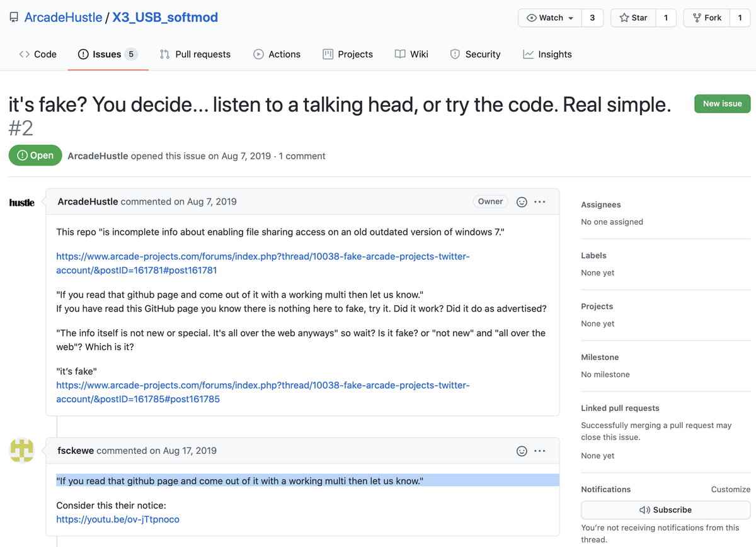This screenshot has width=756, height=547.
Task: Click the Watch dropdown button
Action: point(550,18)
